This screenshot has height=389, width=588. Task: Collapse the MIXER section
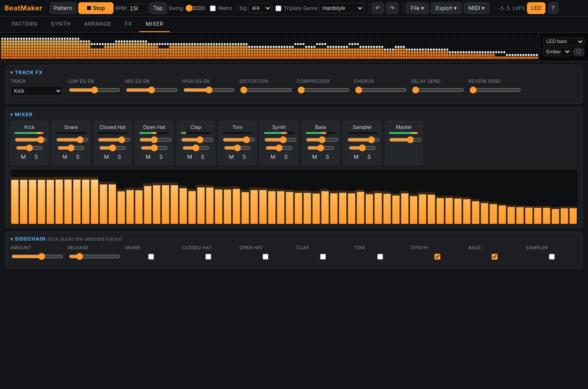[11, 115]
